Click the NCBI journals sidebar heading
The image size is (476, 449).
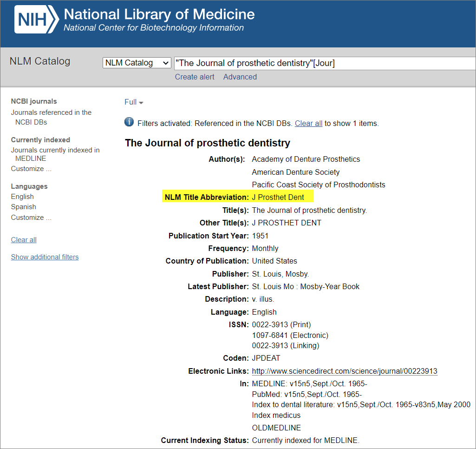click(x=34, y=101)
